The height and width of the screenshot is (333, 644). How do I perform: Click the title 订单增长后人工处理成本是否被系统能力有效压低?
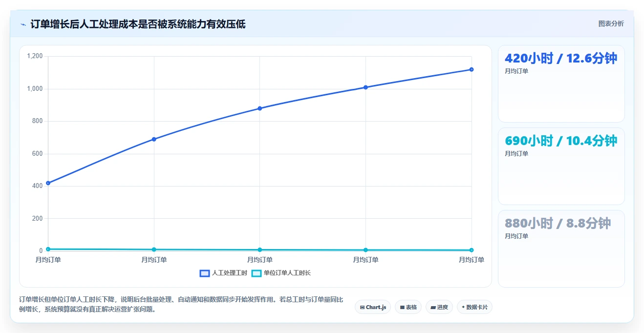(x=138, y=24)
